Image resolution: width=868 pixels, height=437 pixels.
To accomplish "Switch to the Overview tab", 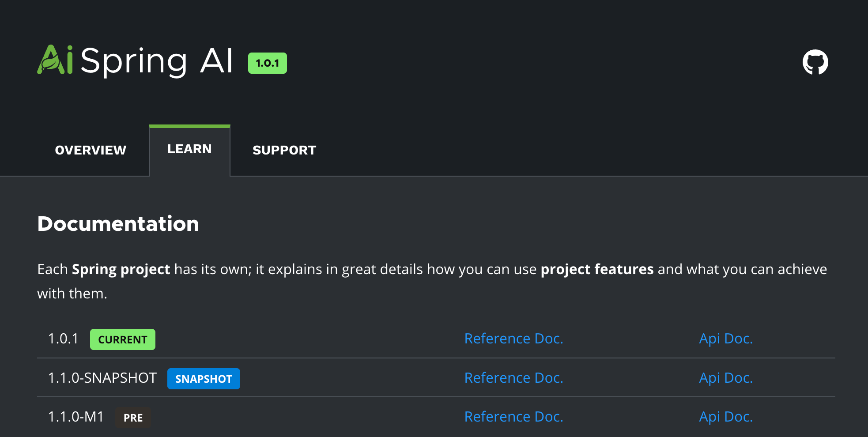I will (91, 150).
